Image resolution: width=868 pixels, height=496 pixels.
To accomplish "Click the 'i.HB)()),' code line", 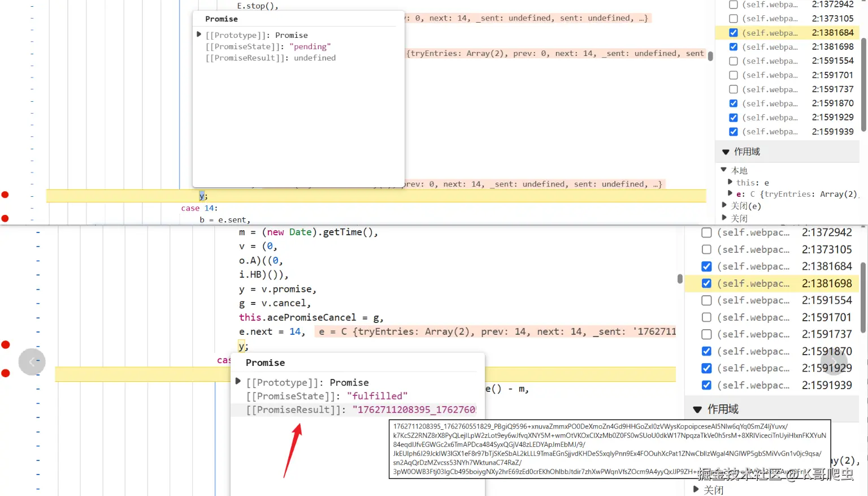I will (263, 275).
